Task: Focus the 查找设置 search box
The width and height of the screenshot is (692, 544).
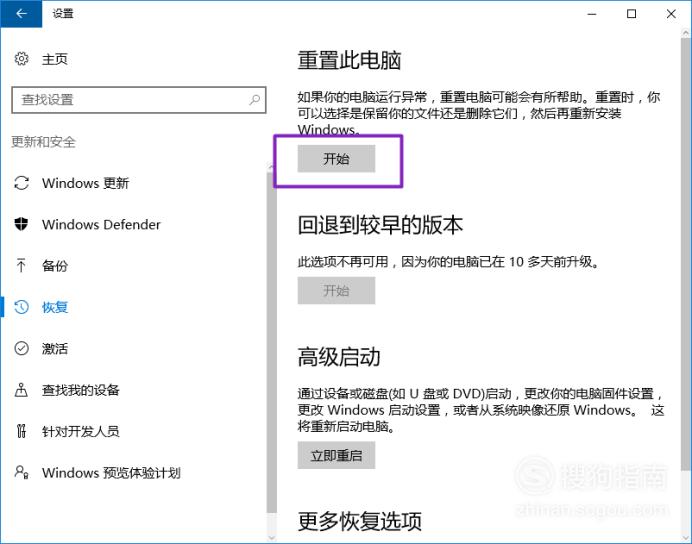Action: [139, 100]
